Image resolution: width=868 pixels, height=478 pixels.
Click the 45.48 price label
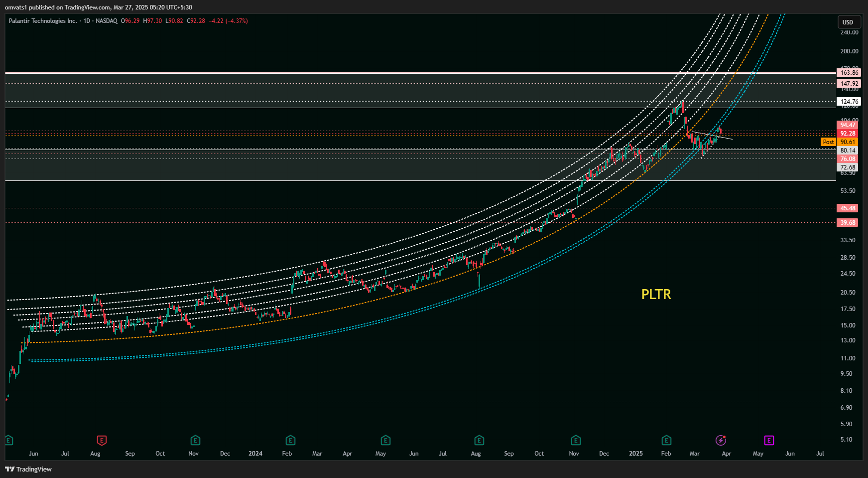[x=848, y=208]
